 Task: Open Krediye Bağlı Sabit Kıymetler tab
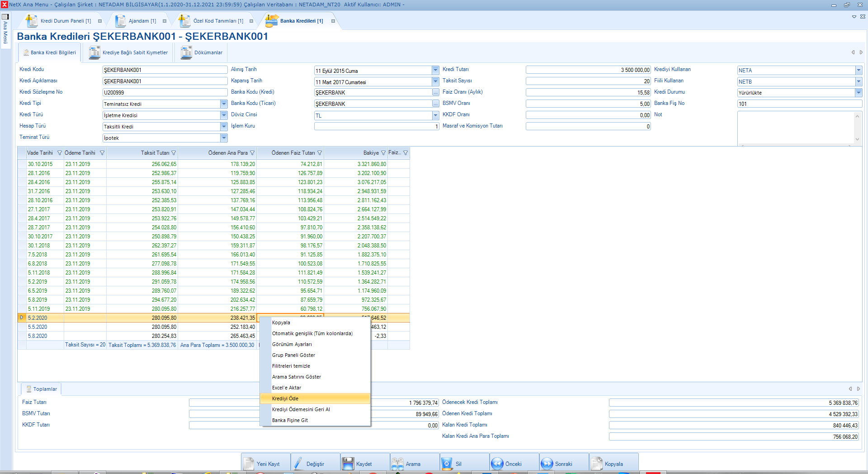click(128, 52)
